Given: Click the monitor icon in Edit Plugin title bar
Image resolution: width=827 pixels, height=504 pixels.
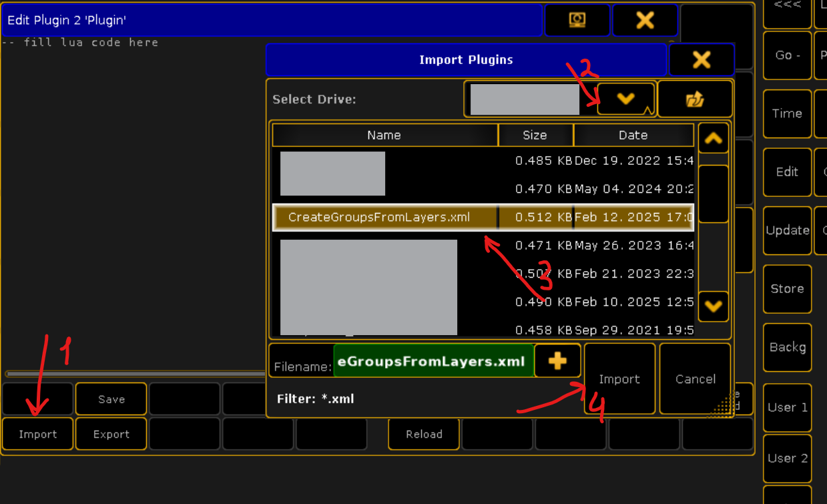Looking at the screenshot, I should tap(577, 20).
